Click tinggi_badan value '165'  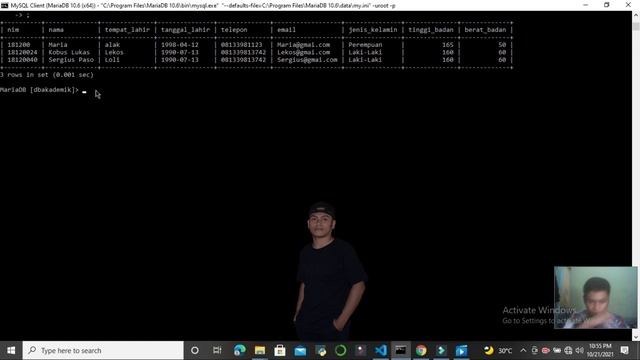point(448,45)
